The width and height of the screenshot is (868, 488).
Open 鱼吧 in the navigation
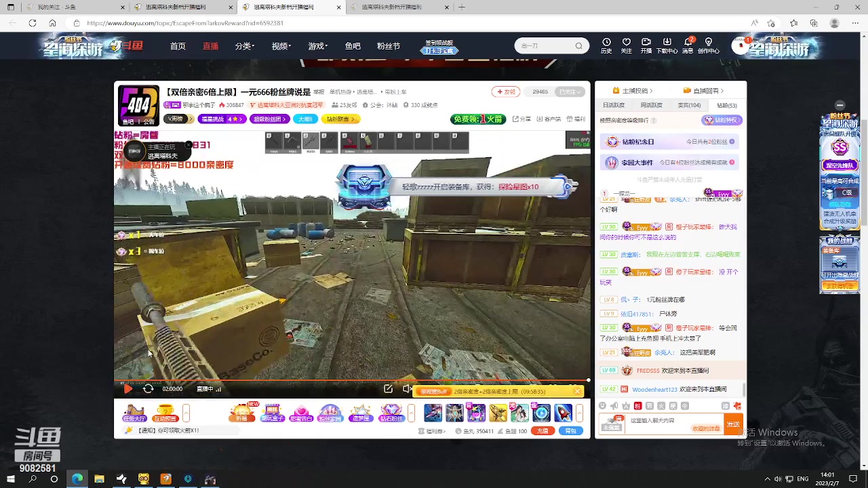coord(353,46)
